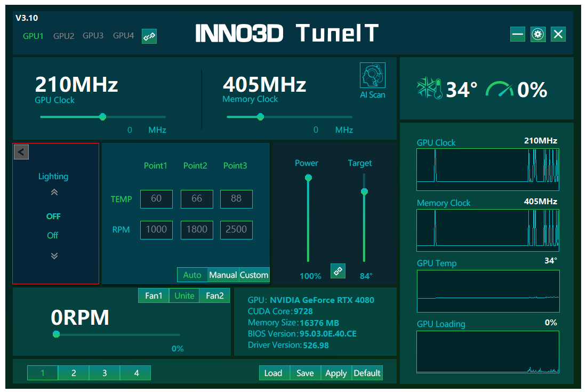Click the 210MHz GPU Clock readout
This screenshot has width=587, height=392.
pyautogui.click(x=76, y=84)
